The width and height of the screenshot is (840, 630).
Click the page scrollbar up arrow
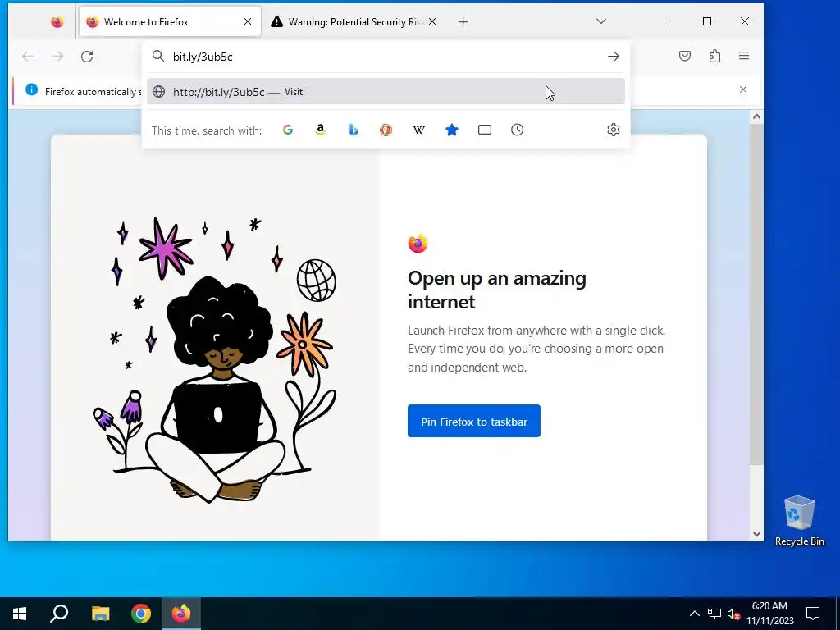tap(756, 116)
